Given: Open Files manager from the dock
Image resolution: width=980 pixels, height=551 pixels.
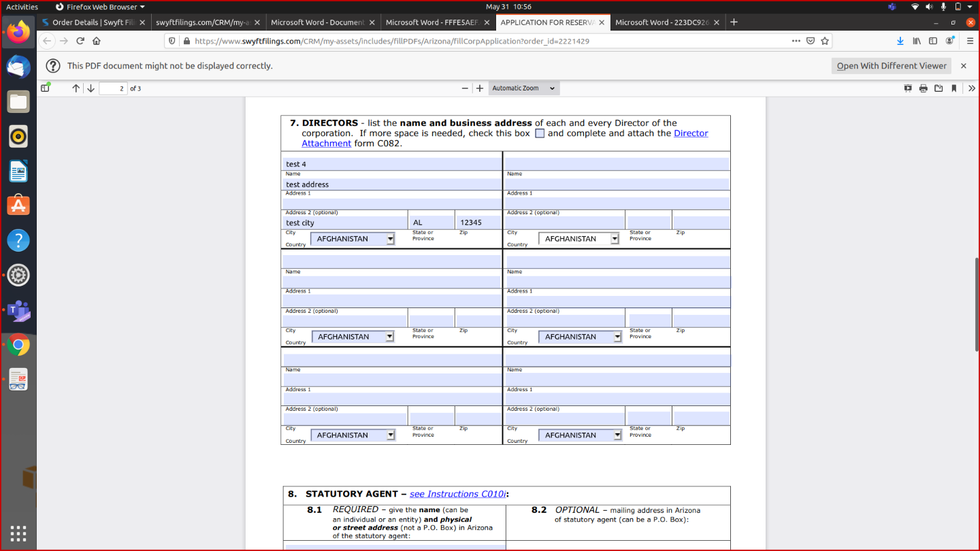Looking at the screenshot, I should pyautogui.click(x=18, y=102).
